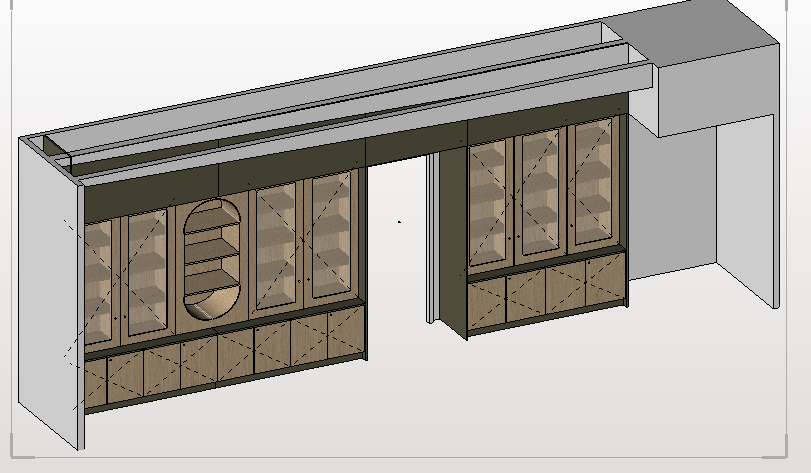The width and height of the screenshot is (811, 473).
Task: Select rightmost lower door of right cabinet
Action: [605, 280]
